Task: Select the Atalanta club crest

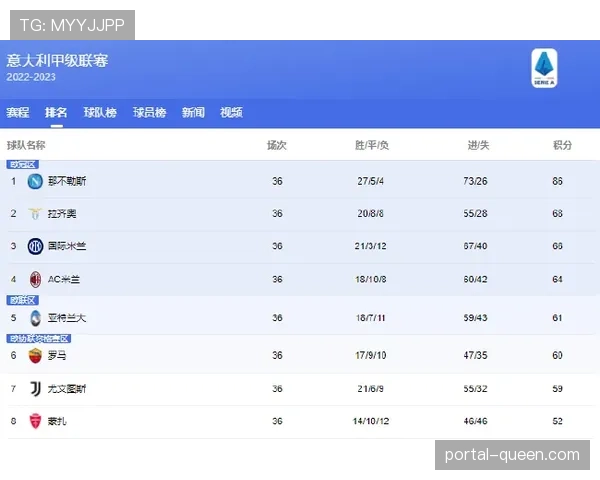Action: tap(35, 318)
